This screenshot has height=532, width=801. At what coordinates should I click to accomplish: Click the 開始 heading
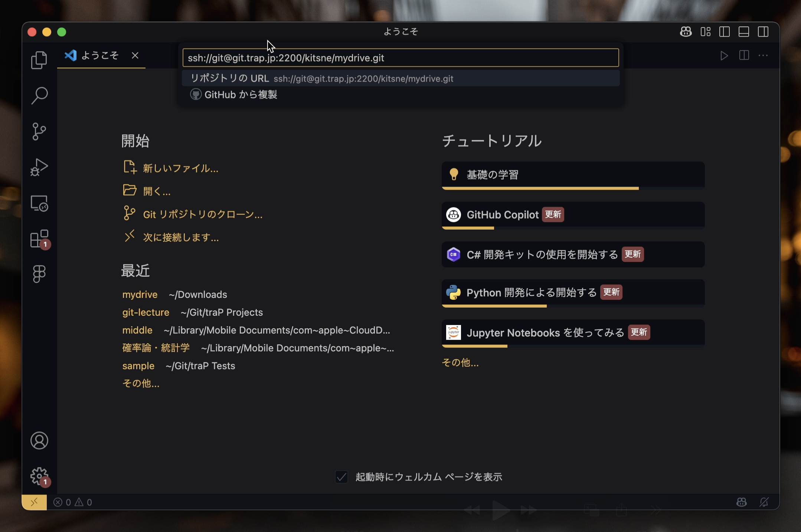(135, 141)
